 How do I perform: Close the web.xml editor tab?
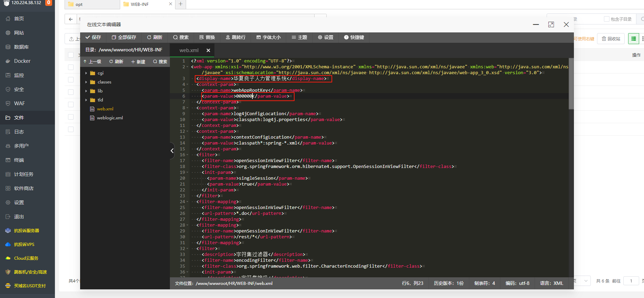point(208,50)
